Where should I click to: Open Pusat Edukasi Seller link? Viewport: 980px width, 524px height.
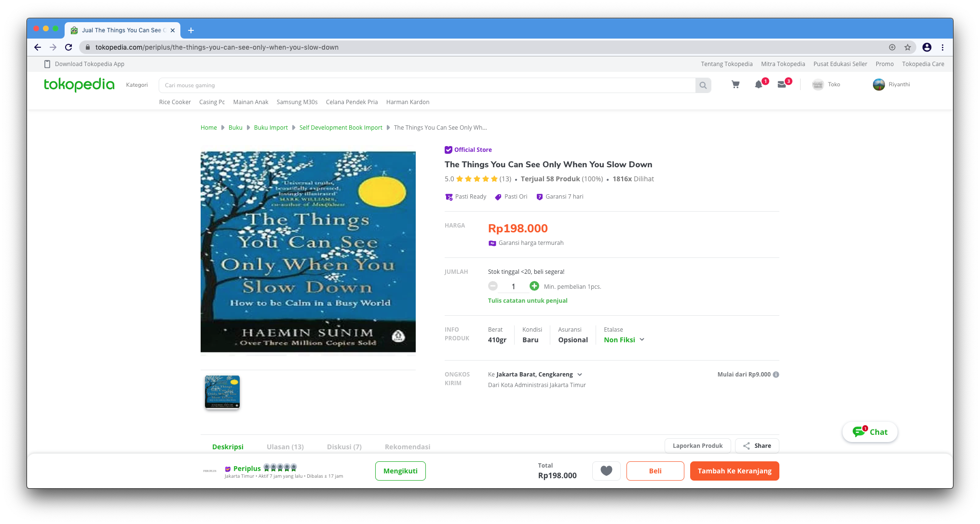[x=840, y=64]
